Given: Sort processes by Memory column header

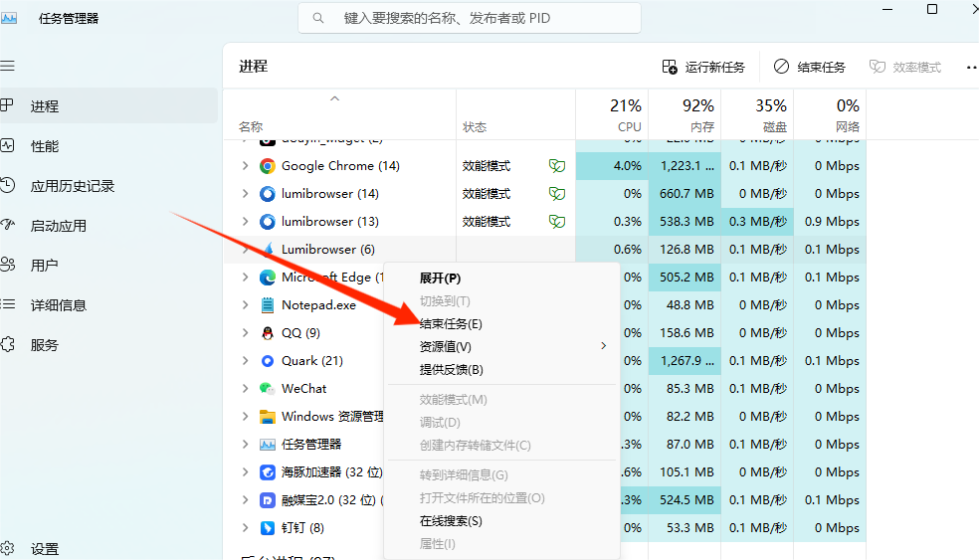Looking at the screenshot, I should [697, 115].
